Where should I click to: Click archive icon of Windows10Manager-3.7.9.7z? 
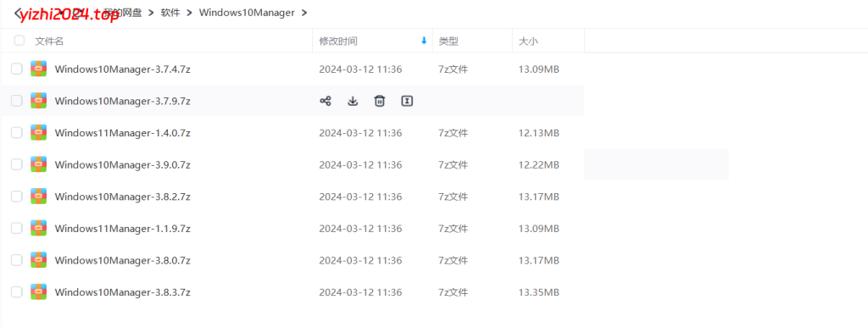pos(39,101)
